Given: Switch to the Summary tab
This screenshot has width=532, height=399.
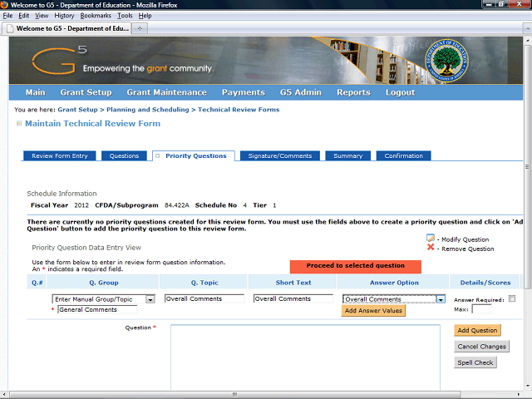Looking at the screenshot, I should click(347, 155).
